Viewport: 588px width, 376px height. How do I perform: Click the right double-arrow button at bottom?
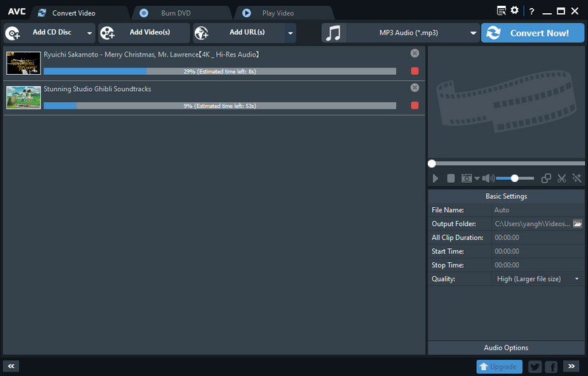(572, 366)
